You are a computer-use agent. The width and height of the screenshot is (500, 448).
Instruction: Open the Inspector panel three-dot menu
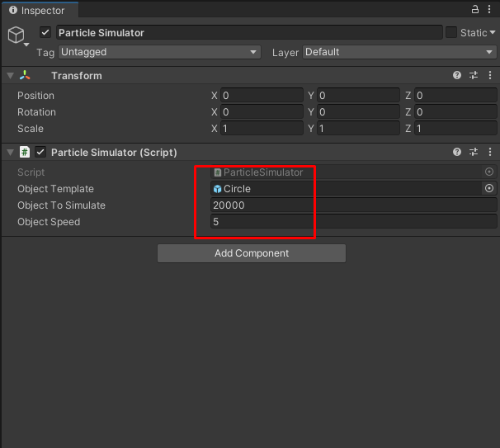(491, 9)
